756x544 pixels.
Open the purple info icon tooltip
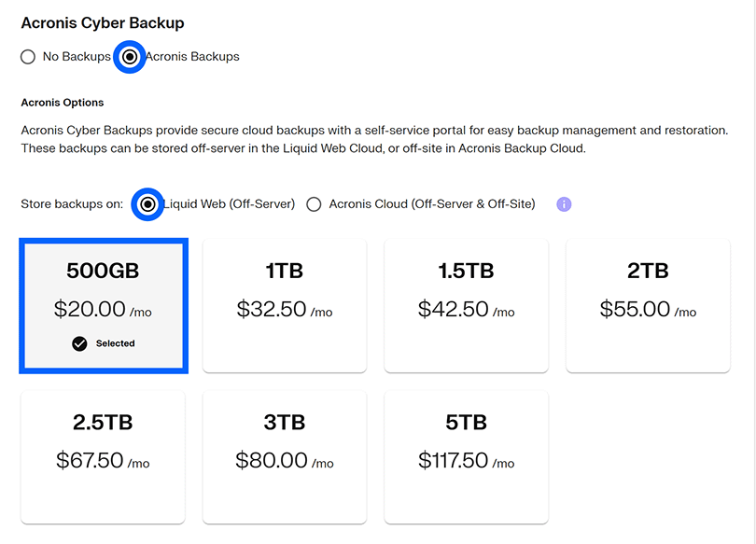pos(564,204)
